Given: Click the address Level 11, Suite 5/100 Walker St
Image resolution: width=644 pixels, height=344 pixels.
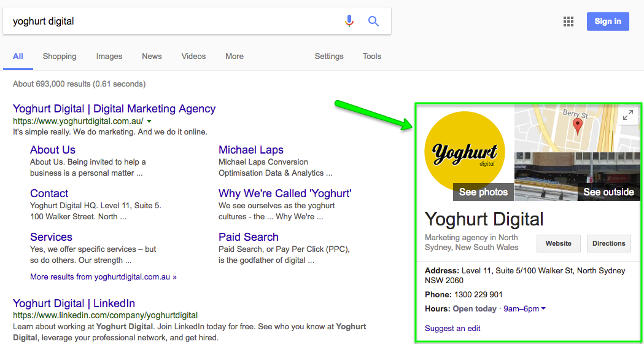Looking at the screenshot, I should tap(525, 275).
